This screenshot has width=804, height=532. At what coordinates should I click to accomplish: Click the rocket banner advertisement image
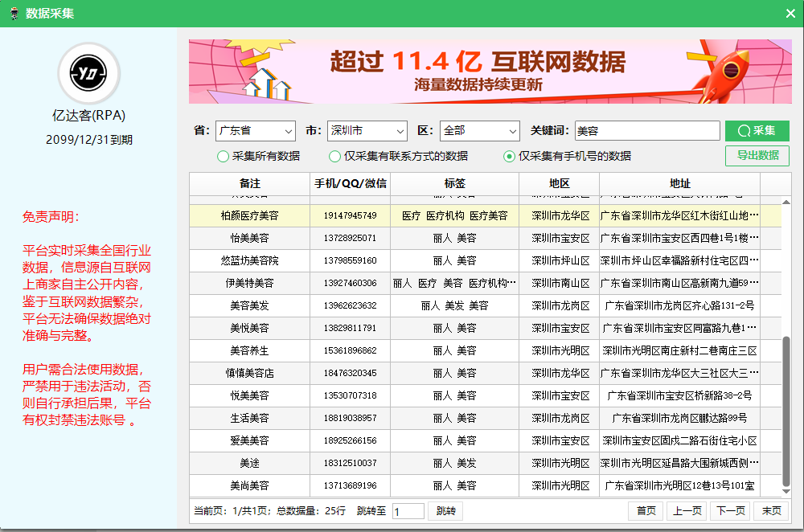(x=489, y=72)
